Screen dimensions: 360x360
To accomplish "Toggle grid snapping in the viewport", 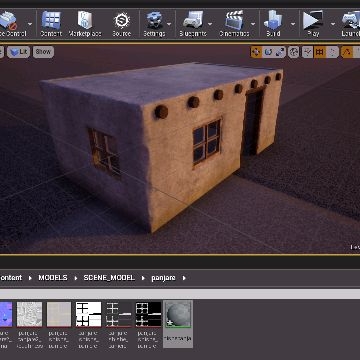I will coord(320,52).
